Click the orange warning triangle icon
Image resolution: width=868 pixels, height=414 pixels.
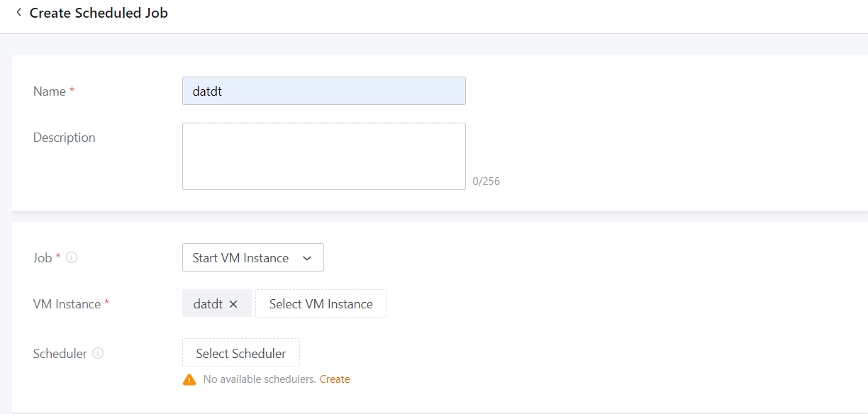pos(189,380)
